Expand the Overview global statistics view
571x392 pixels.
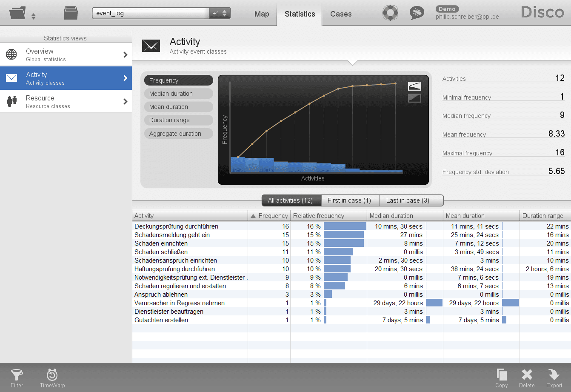click(x=66, y=54)
